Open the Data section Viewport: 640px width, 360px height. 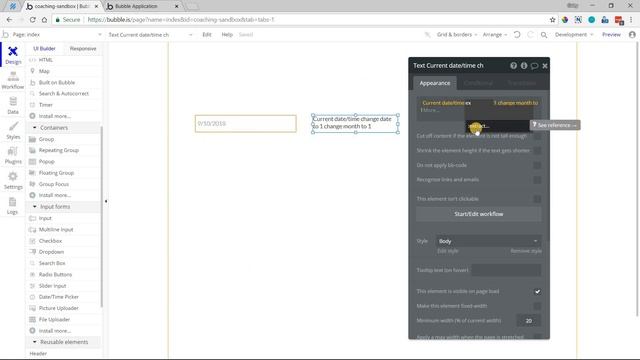[x=13, y=105]
